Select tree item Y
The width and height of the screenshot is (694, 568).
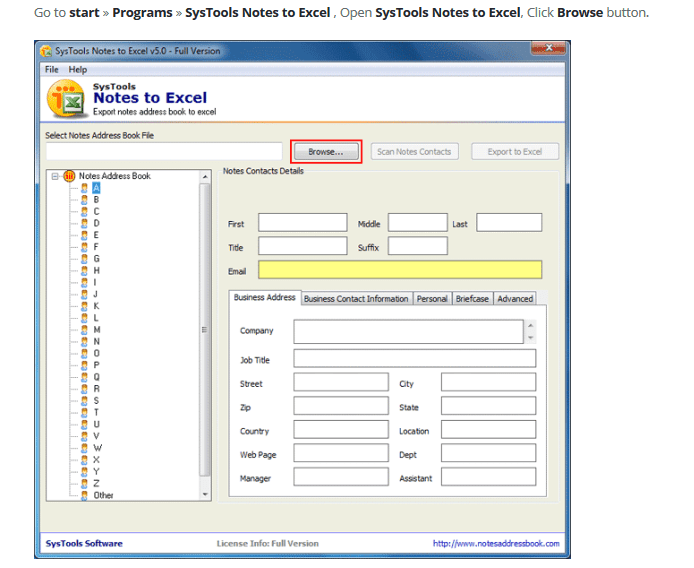click(x=96, y=471)
